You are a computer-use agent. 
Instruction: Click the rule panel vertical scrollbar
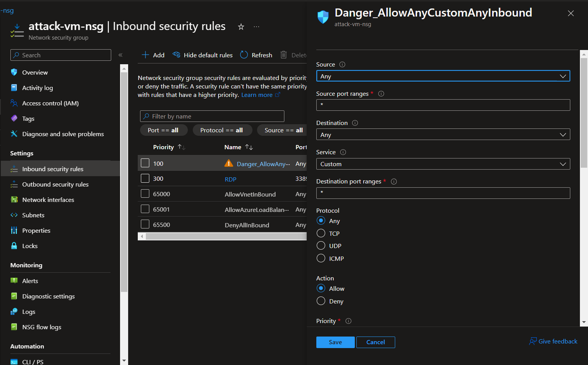(584, 113)
